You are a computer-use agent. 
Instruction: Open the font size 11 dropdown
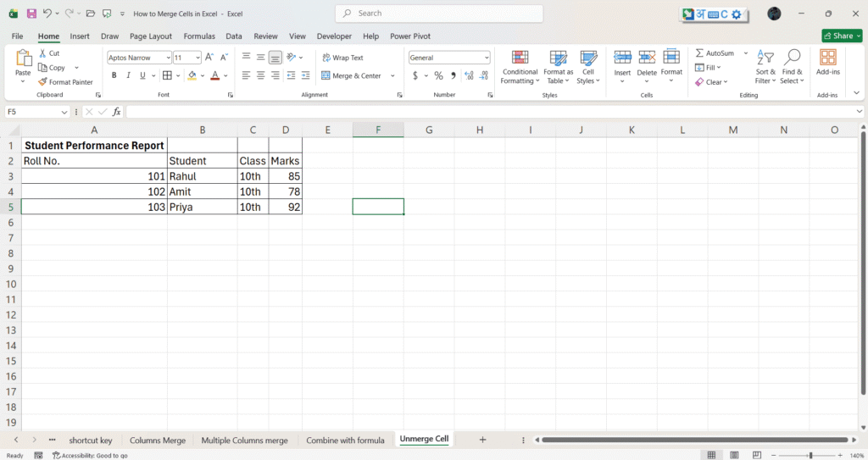coord(198,58)
